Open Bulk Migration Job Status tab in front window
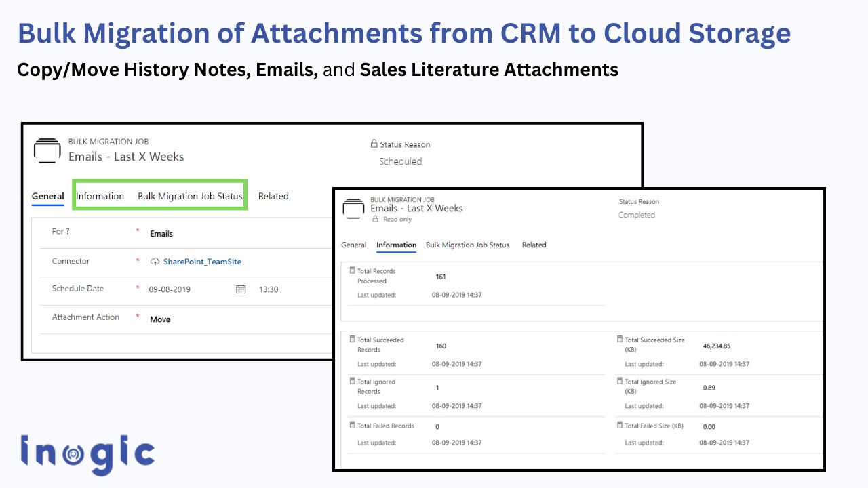The image size is (868, 488). pyautogui.click(x=467, y=245)
